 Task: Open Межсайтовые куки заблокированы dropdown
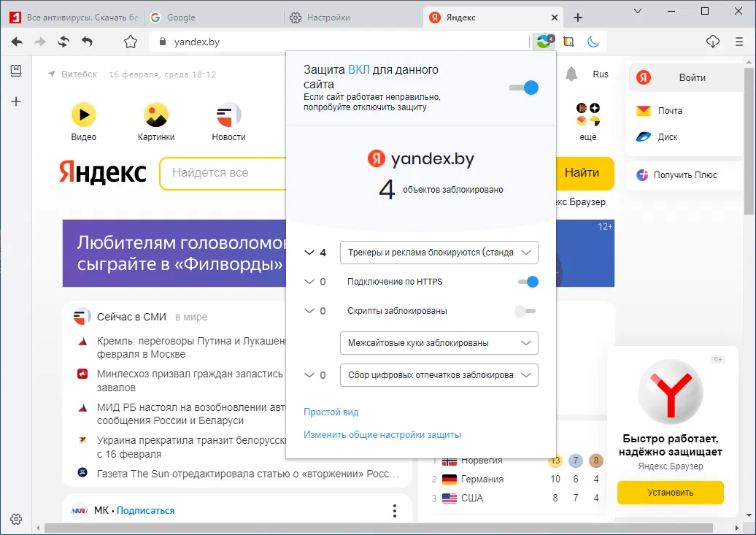439,343
